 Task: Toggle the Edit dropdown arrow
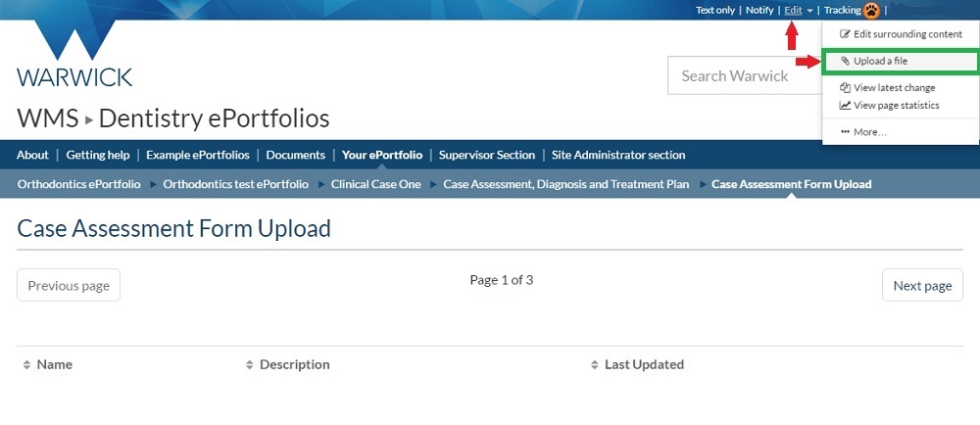click(810, 11)
